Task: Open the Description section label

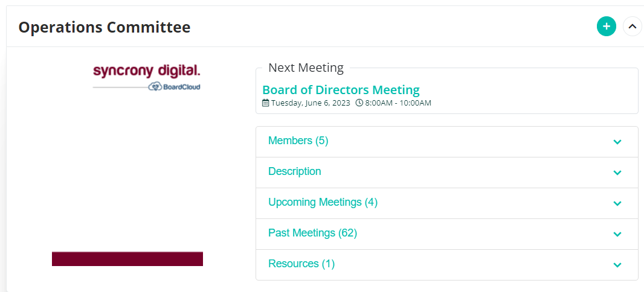Action: (x=294, y=171)
